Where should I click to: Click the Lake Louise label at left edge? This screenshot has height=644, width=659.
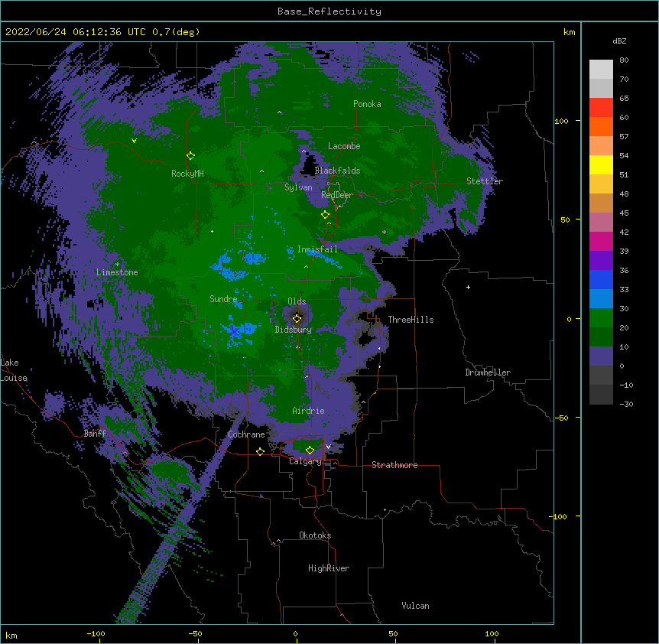coord(14,370)
